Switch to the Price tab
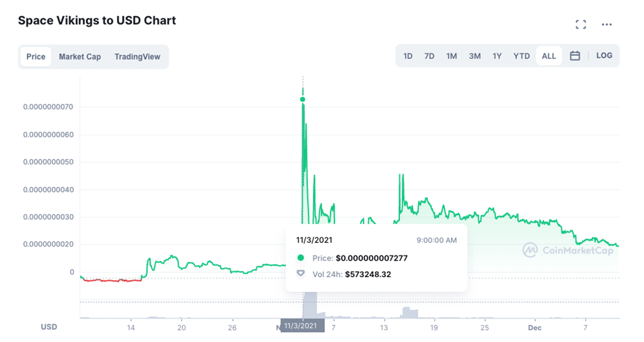The image size is (644, 342). tap(36, 57)
